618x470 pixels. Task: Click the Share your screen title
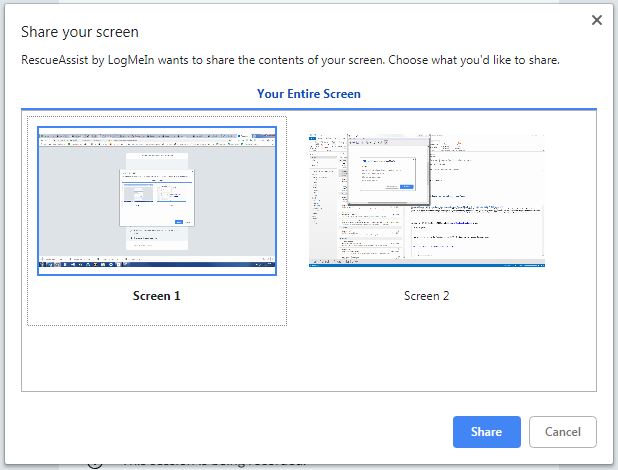click(80, 32)
